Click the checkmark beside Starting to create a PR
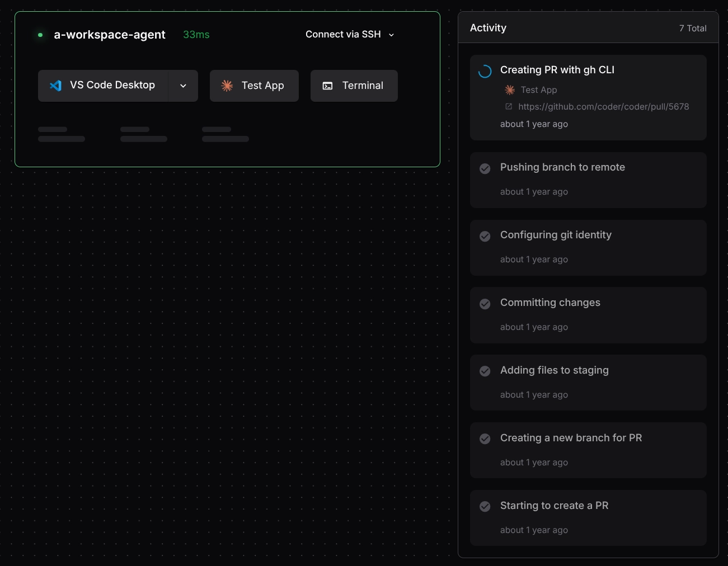This screenshot has height=566, width=728. click(485, 506)
